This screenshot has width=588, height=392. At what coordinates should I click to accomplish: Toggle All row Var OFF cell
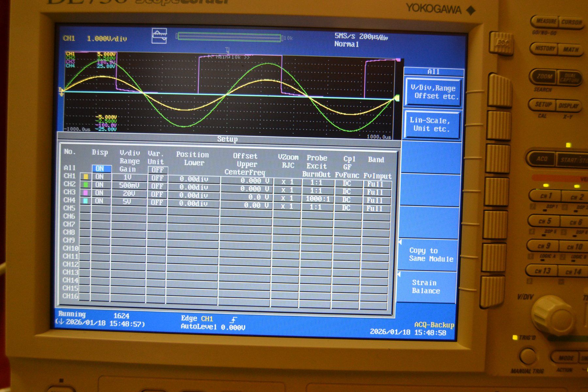(158, 170)
